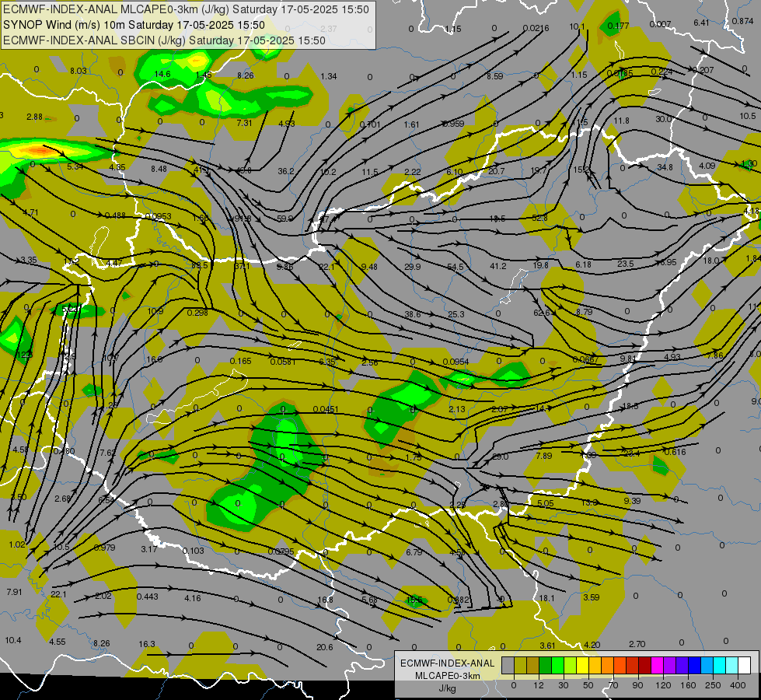Click the 70 tick label in legend

(613, 685)
